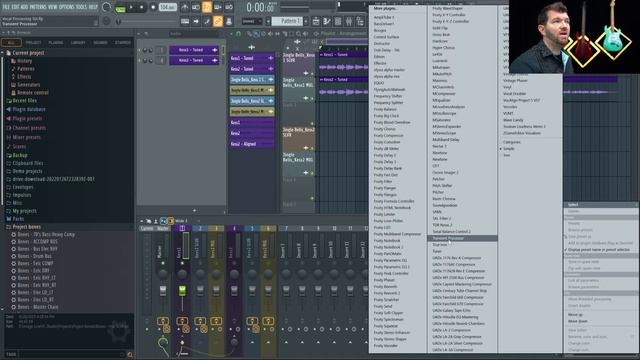Open the Mixer window icon

click(349, 21)
